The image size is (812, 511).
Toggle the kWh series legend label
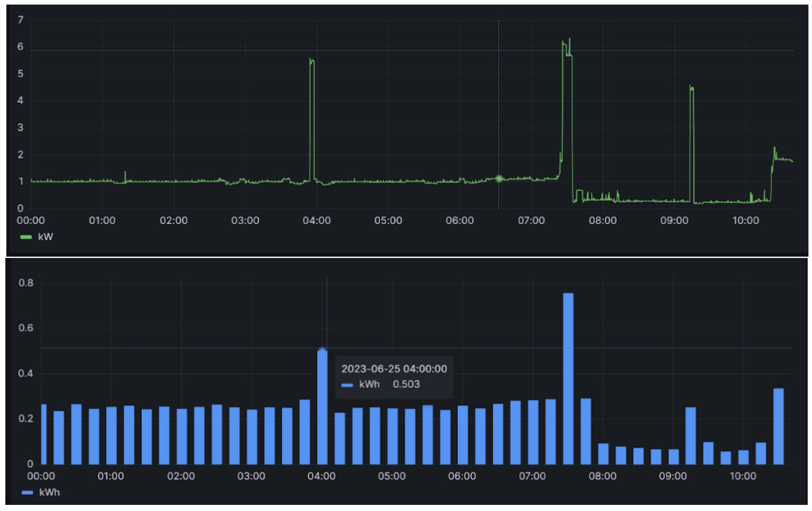49,492
